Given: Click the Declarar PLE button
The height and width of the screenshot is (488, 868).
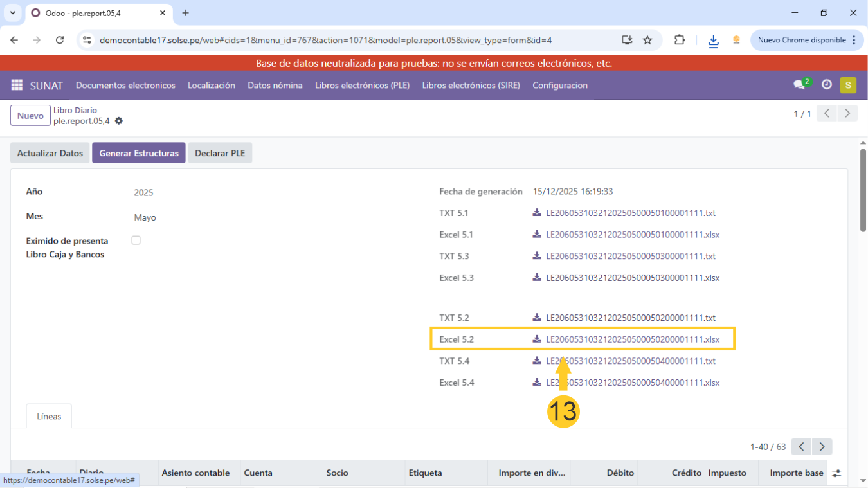Looking at the screenshot, I should (220, 153).
